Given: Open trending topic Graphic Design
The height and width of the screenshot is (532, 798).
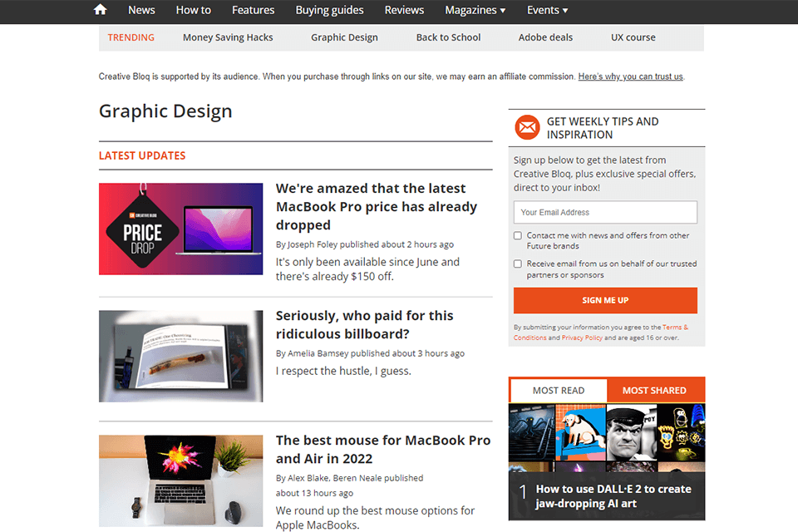Looking at the screenshot, I should point(344,37).
